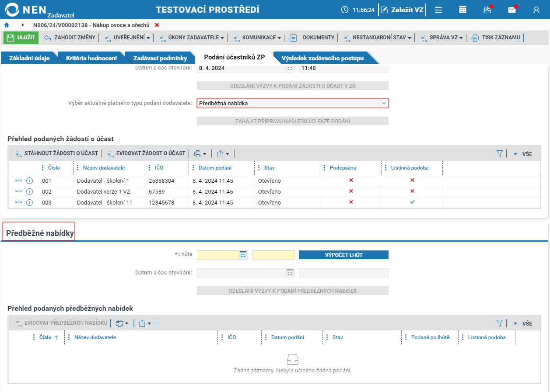Open the hamburger menu in header
The height and width of the screenshot is (392, 550).
click(438, 10)
